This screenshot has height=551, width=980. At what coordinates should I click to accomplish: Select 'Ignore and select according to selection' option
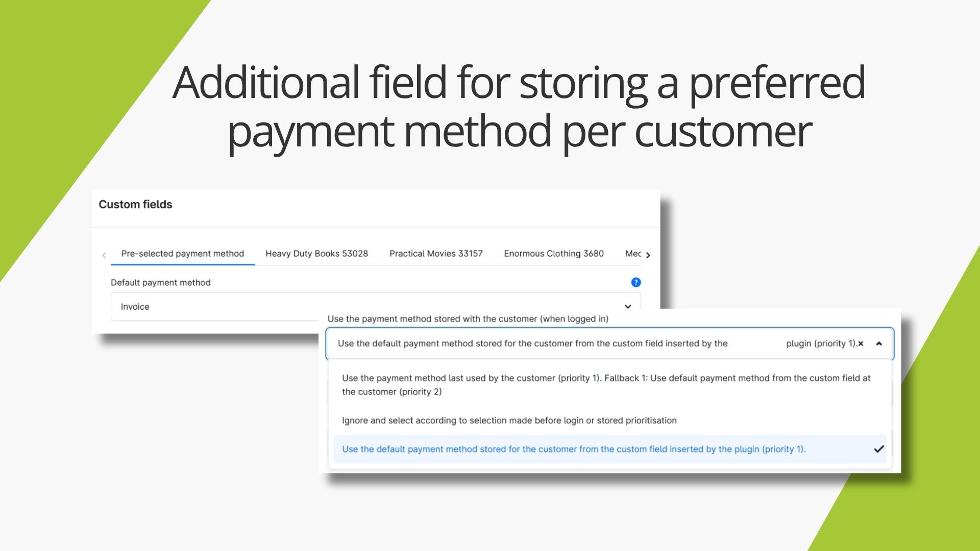(x=509, y=420)
